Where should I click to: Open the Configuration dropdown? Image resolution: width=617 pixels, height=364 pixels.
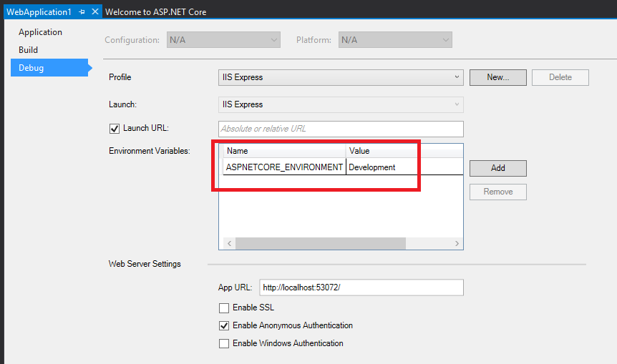(223, 40)
